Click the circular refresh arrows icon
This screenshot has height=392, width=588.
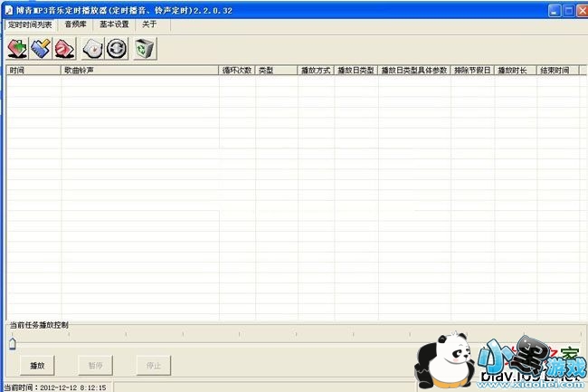pyautogui.click(x=117, y=48)
